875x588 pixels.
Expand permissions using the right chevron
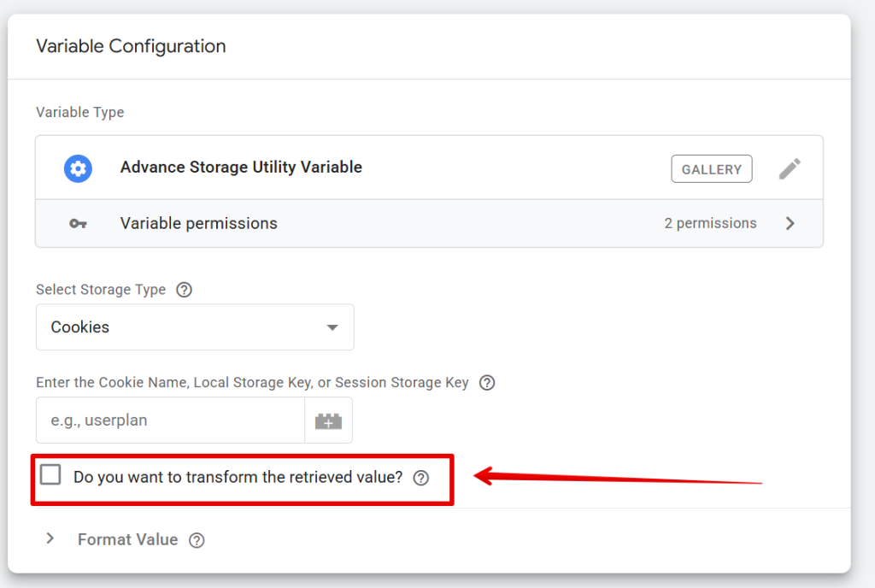790,223
